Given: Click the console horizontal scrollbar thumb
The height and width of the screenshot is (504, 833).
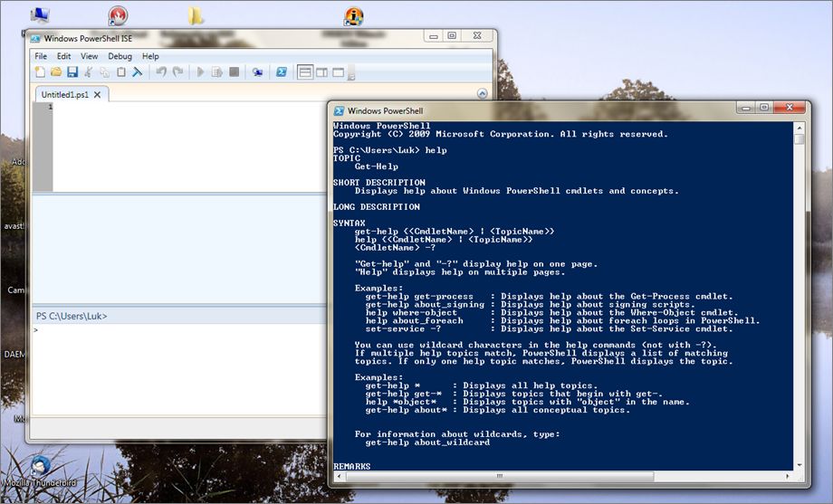Looking at the screenshot, I should pyautogui.click(x=500, y=476).
